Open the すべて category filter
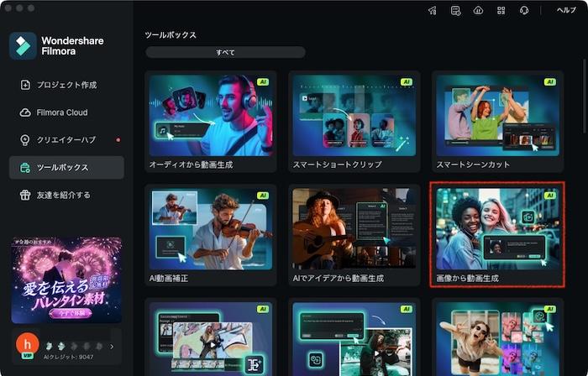Screen dimensions: 588x376 click(225, 52)
